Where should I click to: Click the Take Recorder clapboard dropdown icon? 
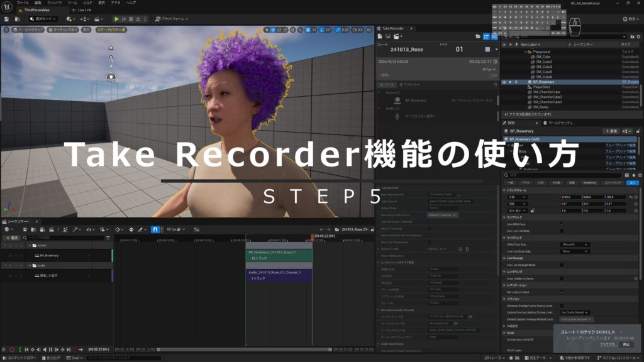[x=397, y=36]
